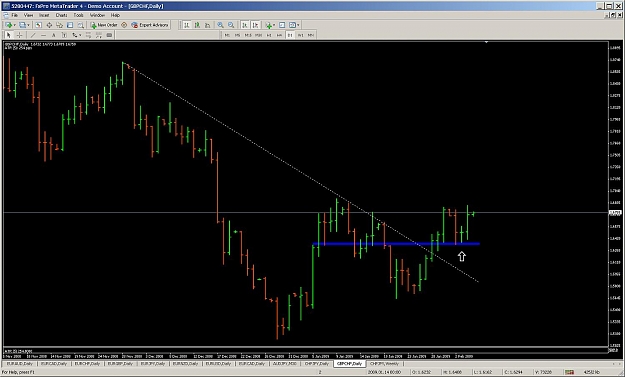The height and width of the screenshot is (377, 625).
Task: Click the application icon left of File
Action: click(x=6, y=15)
